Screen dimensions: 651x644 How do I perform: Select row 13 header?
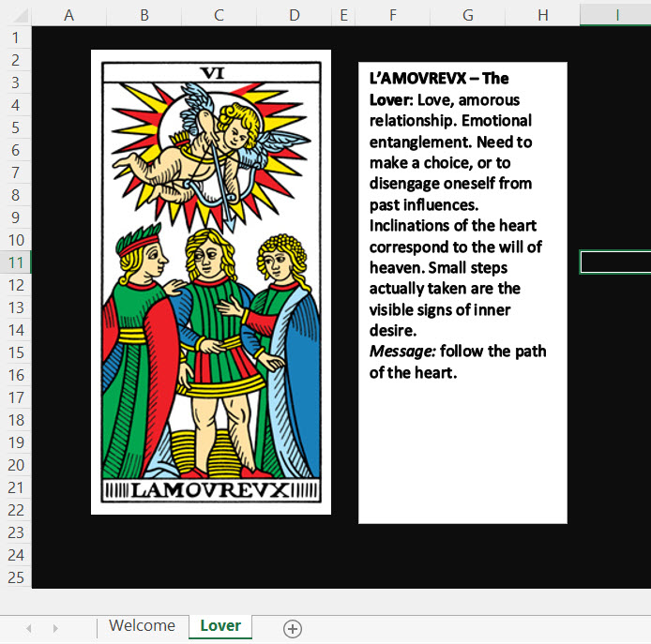16,307
